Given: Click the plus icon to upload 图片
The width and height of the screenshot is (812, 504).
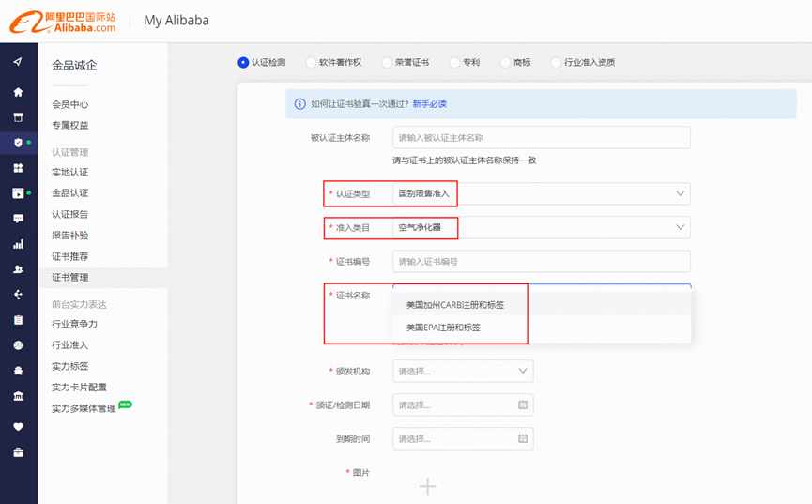Looking at the screenshot, I should click(x=427, y=486).
